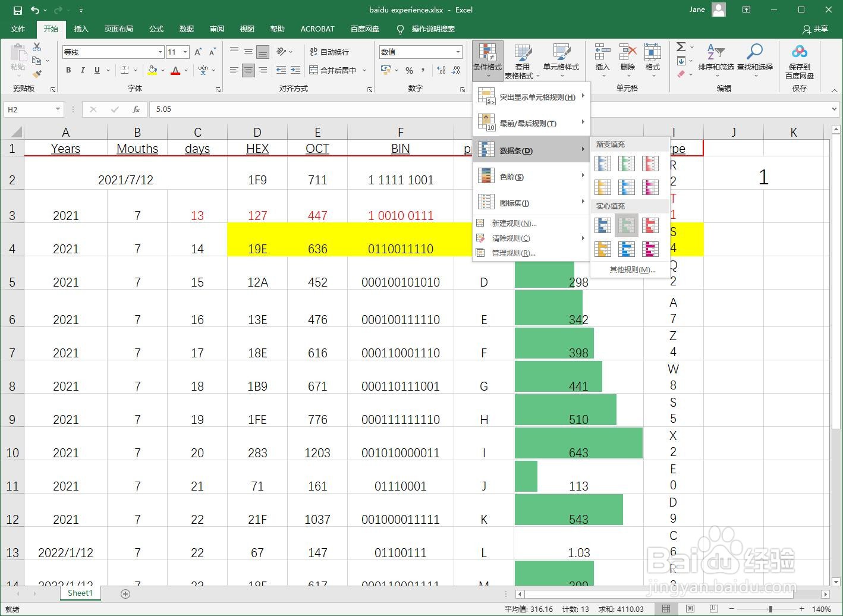Open Top/Bottom Rules submenu (最前/最后规则)
This screenshot has height=616, width=843.
(531, 123)
